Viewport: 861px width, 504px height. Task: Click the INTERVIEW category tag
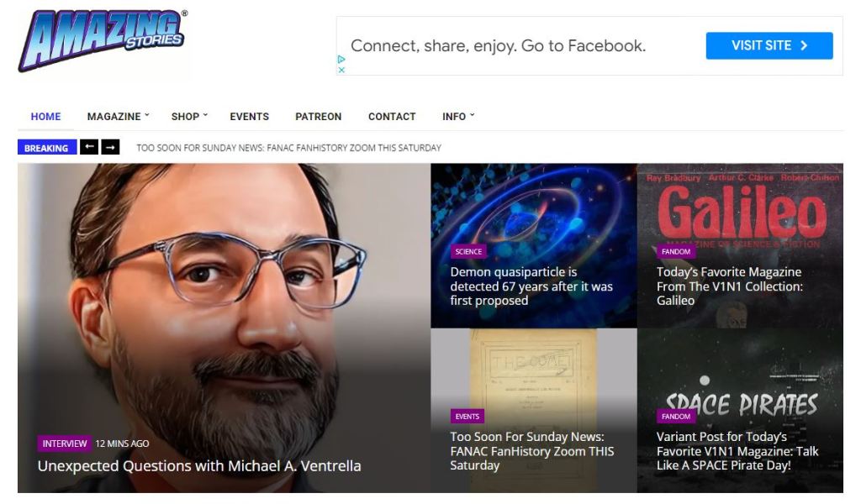click(64, 444)
